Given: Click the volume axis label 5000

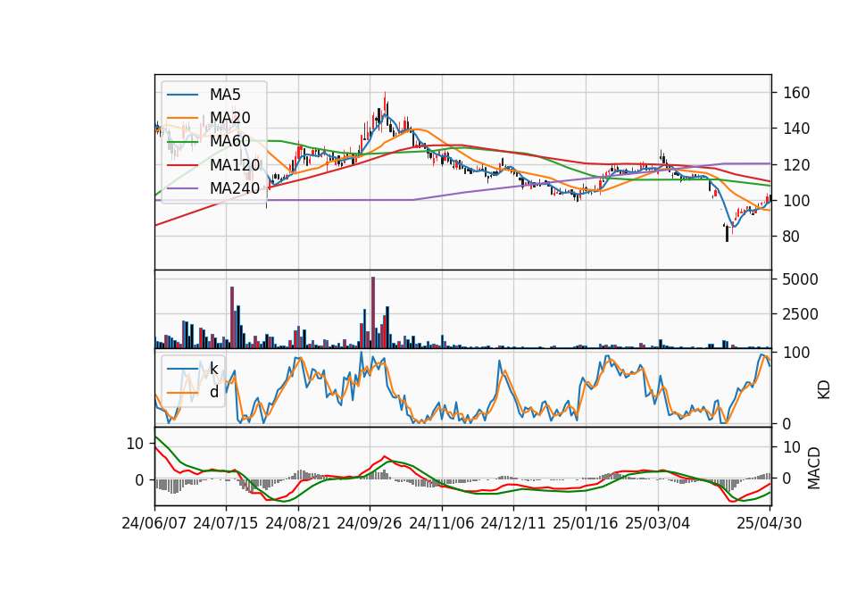Looking at the screenshot, I should (x=800, y=279).
